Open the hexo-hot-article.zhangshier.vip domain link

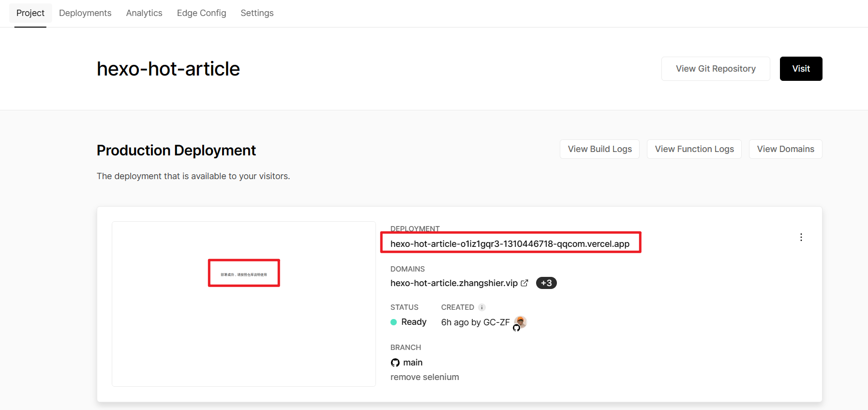coord(454,283)
